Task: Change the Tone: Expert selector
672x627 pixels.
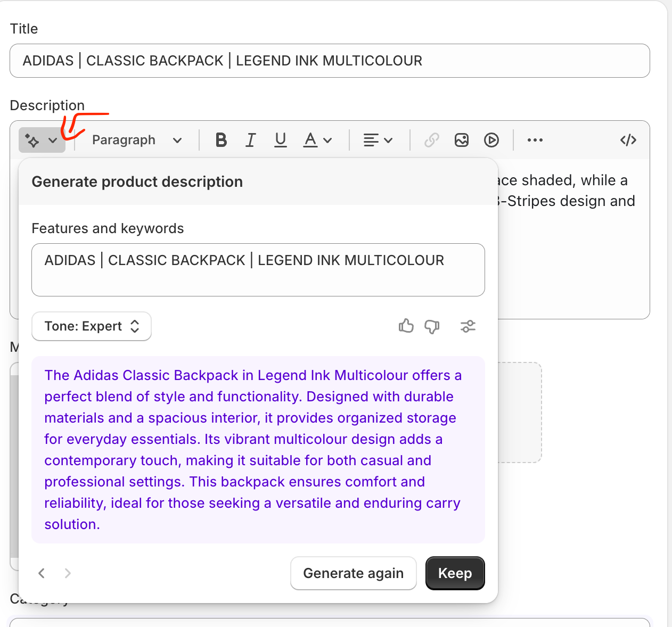Action: 92,326
